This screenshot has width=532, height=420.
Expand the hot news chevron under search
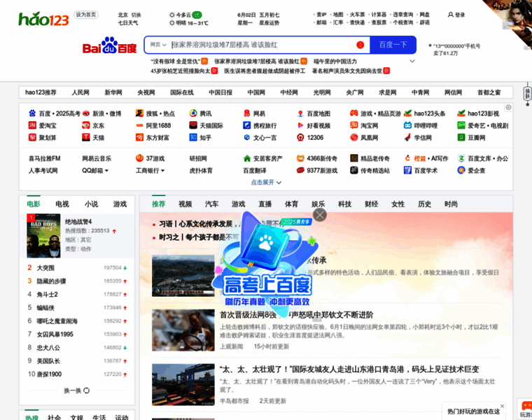pos(412,62)
